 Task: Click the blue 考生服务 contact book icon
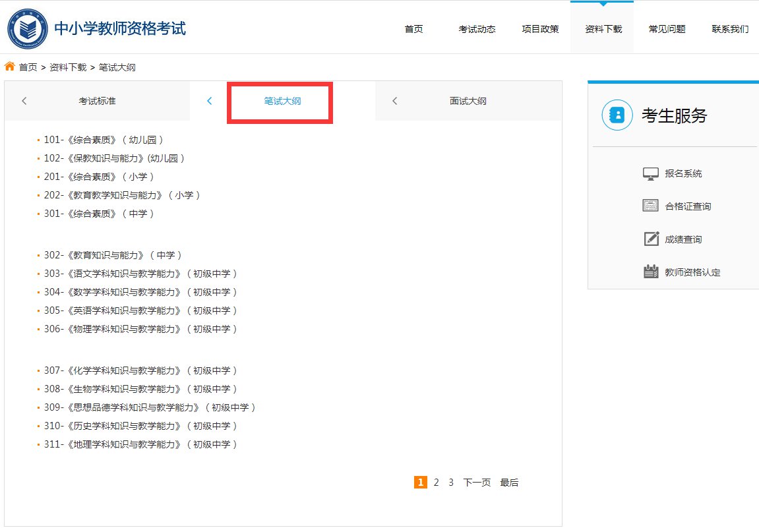click(x=617, y=115)
